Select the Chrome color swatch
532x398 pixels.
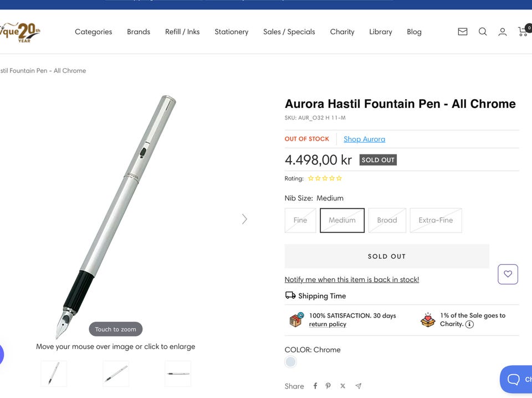(x=290, y=362)
